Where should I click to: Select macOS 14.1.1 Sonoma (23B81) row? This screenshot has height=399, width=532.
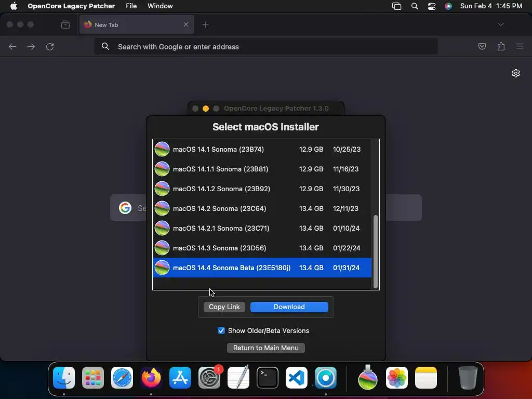pos(262,169)
